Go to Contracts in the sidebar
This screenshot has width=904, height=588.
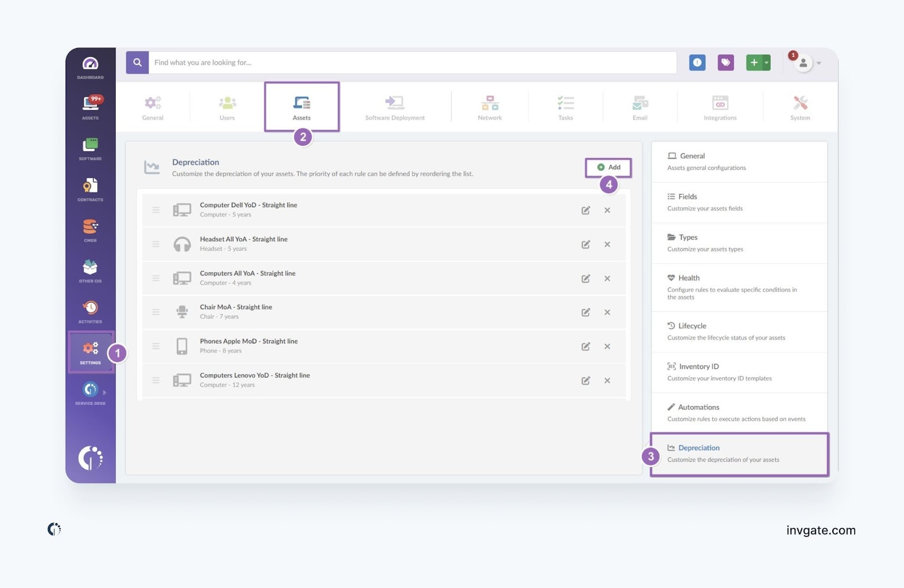coord(90,189)
